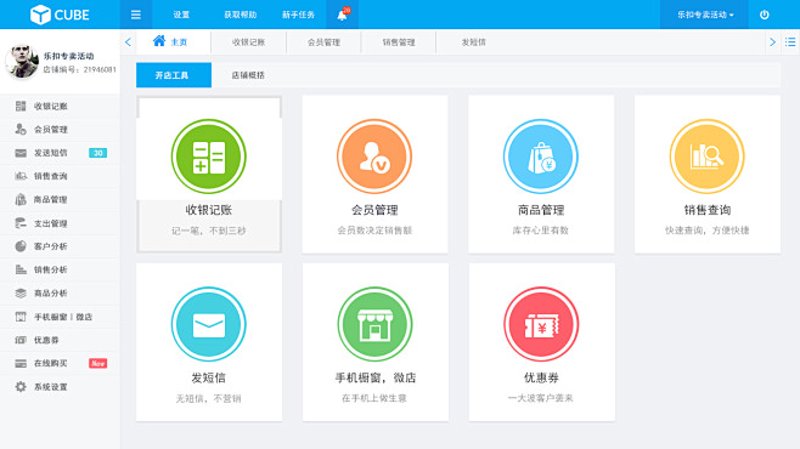Open the 乐扣专卖活动 account dropdown
This screenshot has height=449, width=800.
point(705,15)
